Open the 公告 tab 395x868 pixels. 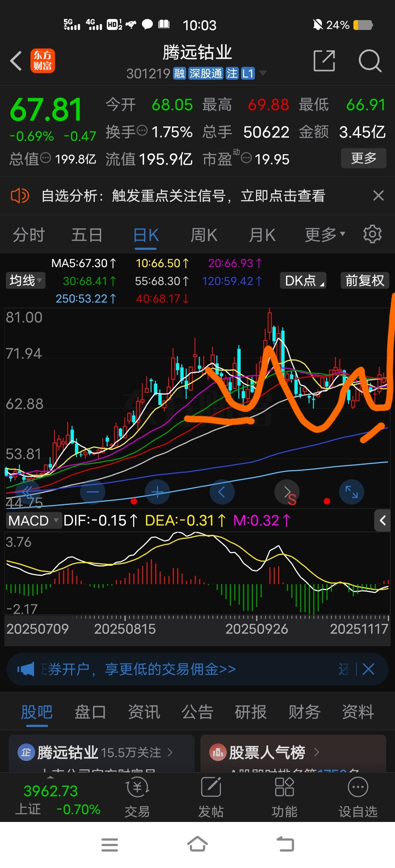(x=197, y=712)
